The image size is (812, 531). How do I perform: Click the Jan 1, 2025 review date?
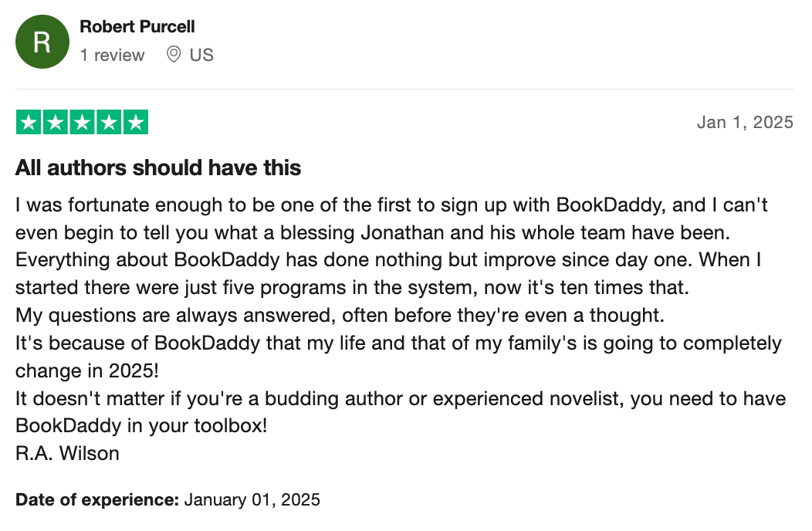745,123
